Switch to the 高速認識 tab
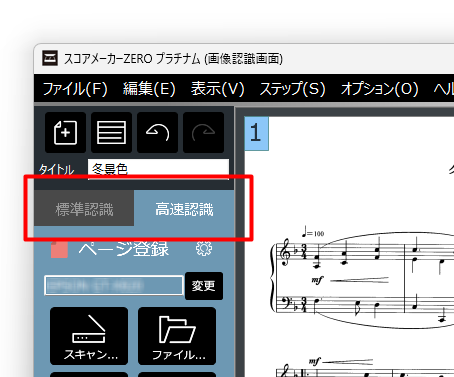 [x=184, y=209]
